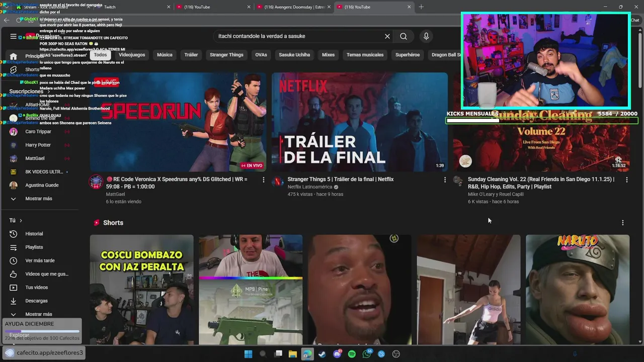This screenshot has height=362, width=644.
Task: Close the Avengers: Doomsday browser tab
Action: [x=329, y=7]
